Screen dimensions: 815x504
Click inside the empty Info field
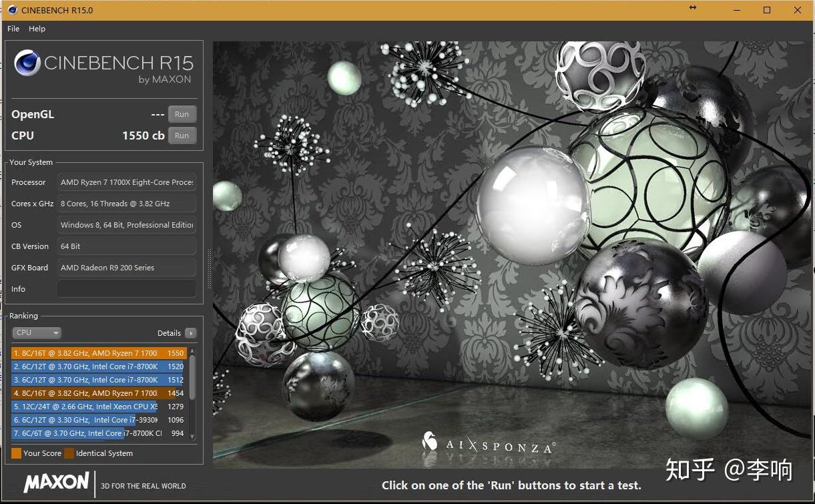coord(125,288)
